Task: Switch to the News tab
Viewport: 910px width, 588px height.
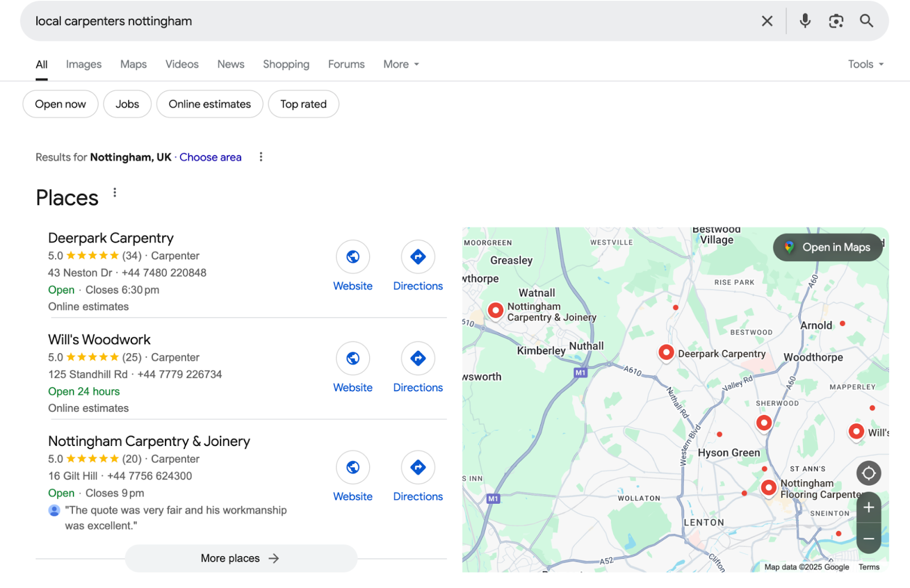Action: 231,64
